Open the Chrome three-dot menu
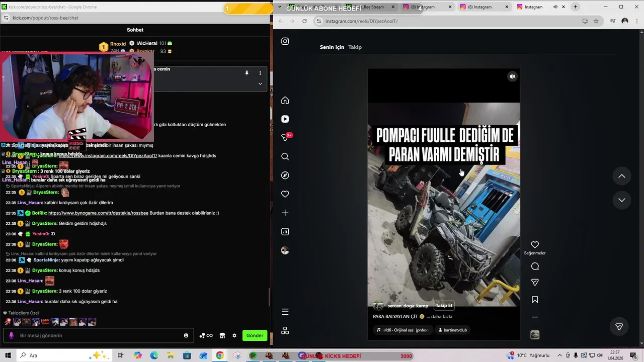 coord(637,21)
